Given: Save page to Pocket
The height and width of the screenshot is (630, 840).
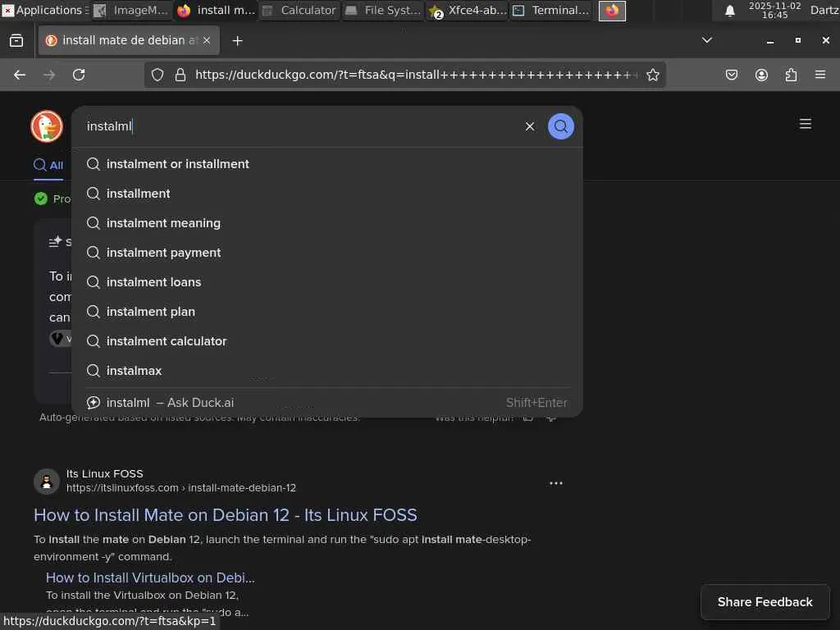Looking at the screenshot, I should coord(731,75).
